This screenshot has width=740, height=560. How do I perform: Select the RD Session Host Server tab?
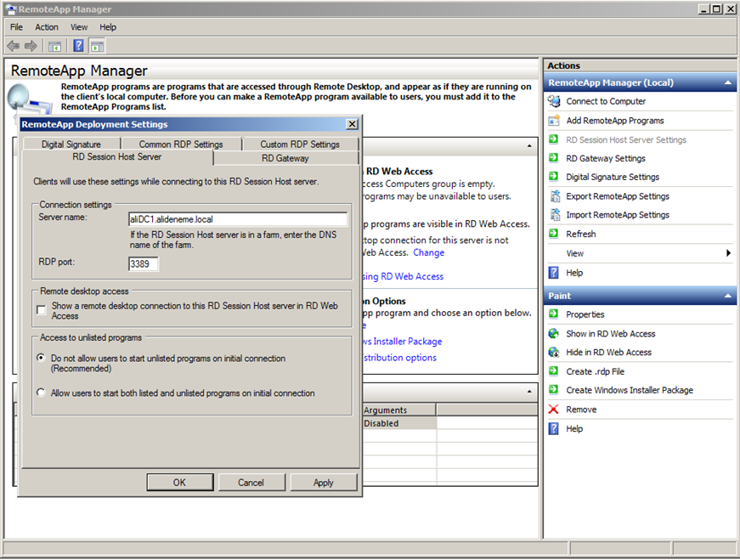pyautogui.click(x=117, y=156)
